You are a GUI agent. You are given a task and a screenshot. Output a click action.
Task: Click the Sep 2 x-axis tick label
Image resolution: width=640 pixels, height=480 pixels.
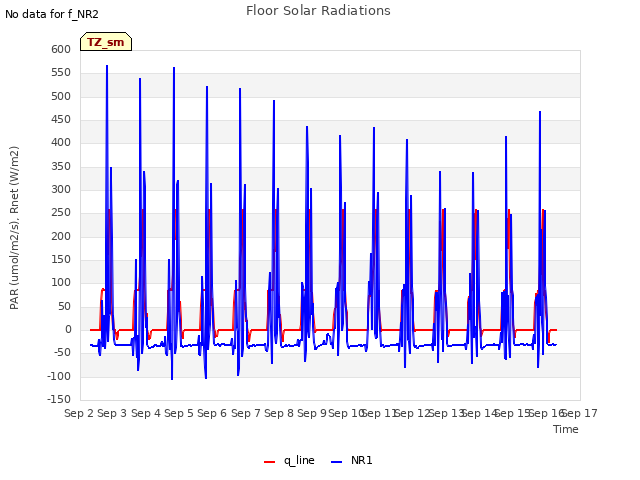point(79,413)
